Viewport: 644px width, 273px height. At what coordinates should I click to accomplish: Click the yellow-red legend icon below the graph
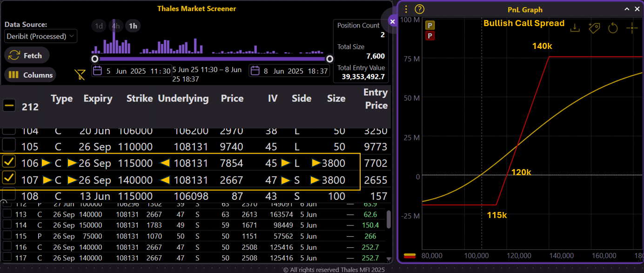click(x=410, y=256)
